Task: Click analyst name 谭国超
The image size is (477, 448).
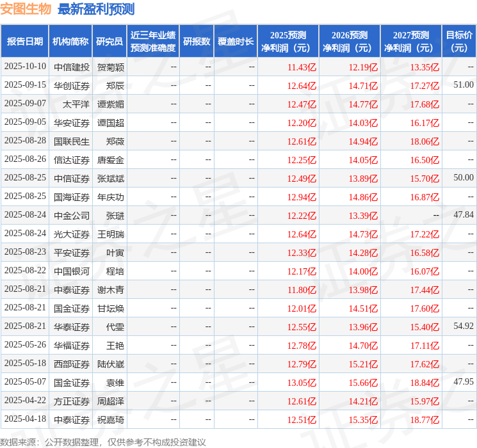Action: coord(111,123)
